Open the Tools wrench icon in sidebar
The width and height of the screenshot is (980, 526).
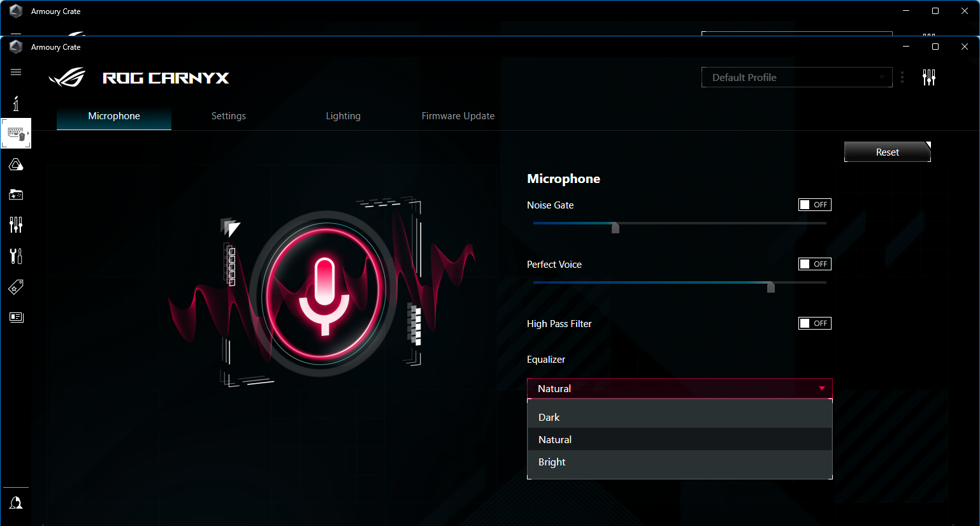tap(16, 256)
